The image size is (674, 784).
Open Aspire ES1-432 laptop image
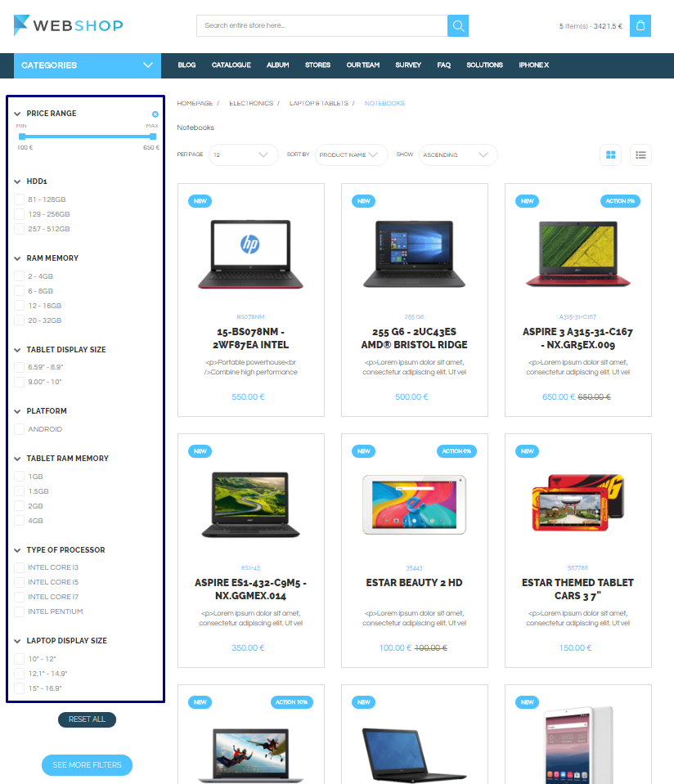tap(250, 504)
